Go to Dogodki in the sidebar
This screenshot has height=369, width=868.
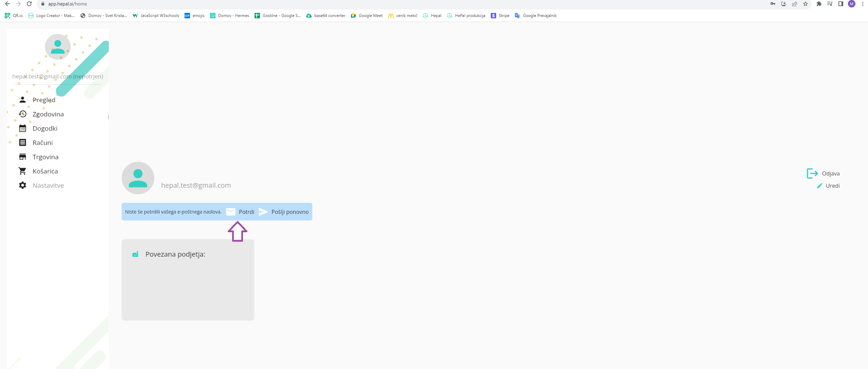(x=45, y=128)
